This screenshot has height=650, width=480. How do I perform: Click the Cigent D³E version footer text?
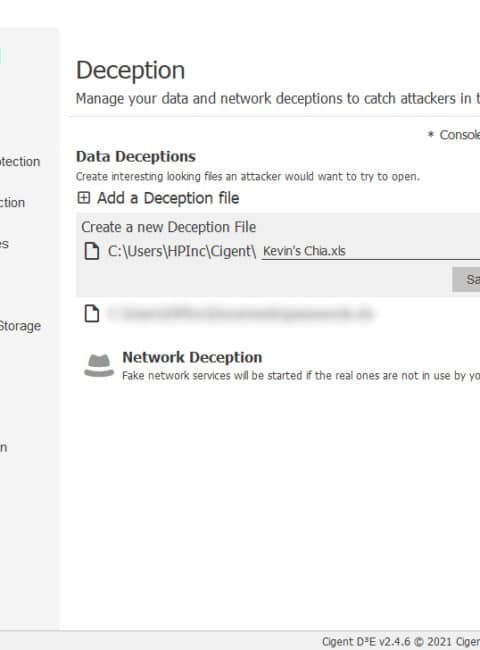[401, 641]
